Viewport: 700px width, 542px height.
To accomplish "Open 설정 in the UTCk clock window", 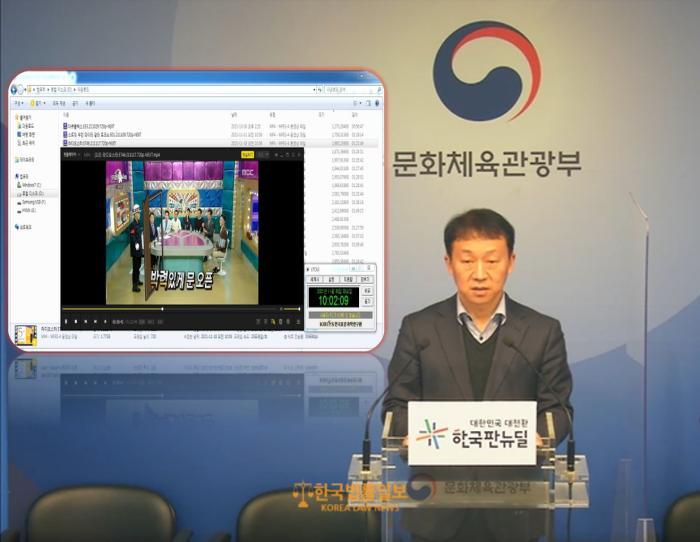I will click(331, 279).
